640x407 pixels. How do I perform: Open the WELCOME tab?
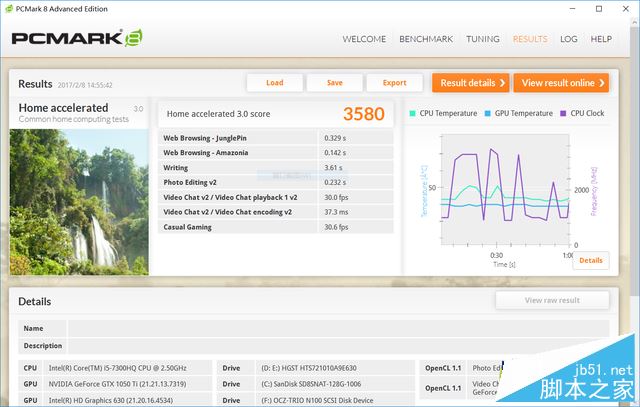364,39
